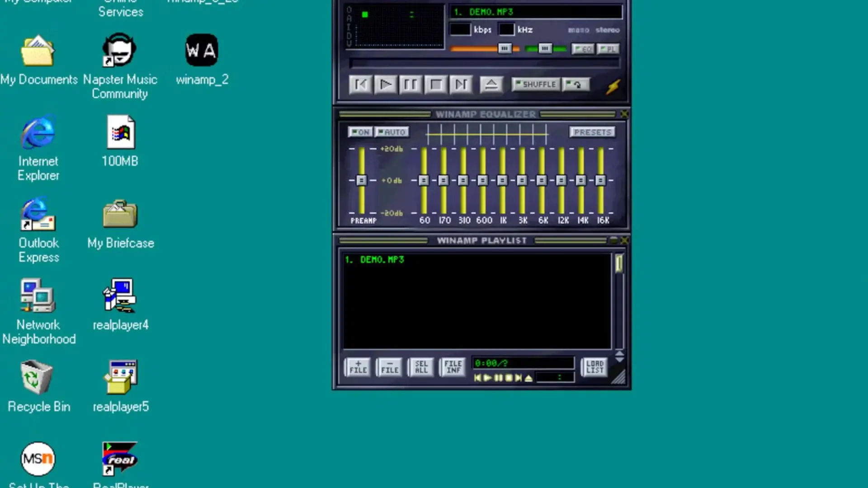This screenshot has height=488, width=868.
Task: Click the Winamp song position seek bar
Action: click(x=484, y=63)
